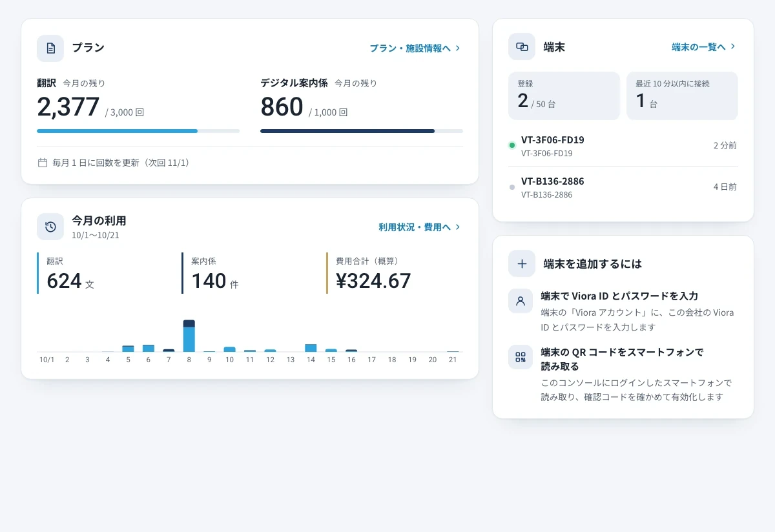Click the 翻訳 remaining progress bar
Viewport: 775px width, 532px height.
138,131
